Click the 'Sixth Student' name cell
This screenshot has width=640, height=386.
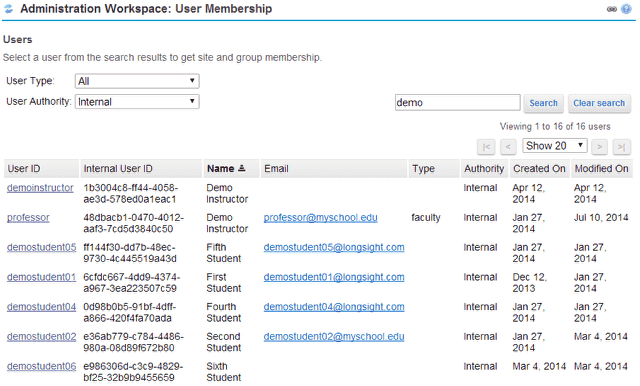pos(224,372)
